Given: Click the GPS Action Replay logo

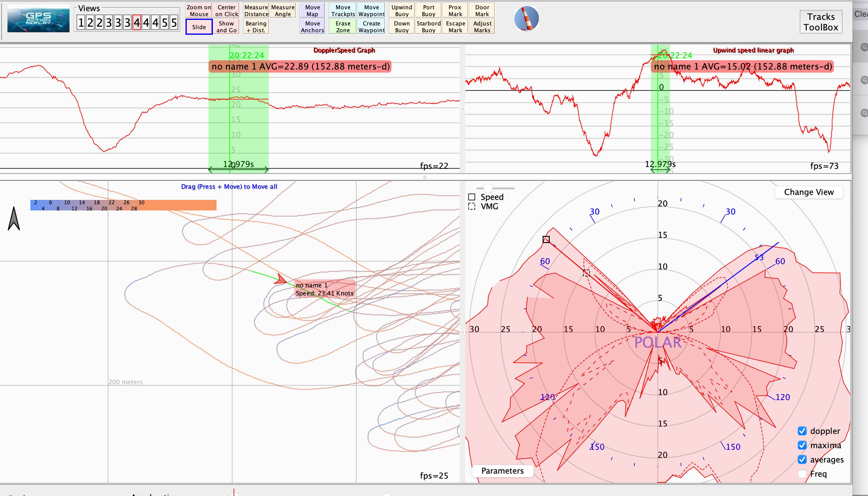Looking at the screenshot, I should pyautogui.click(x=38, y=18).
